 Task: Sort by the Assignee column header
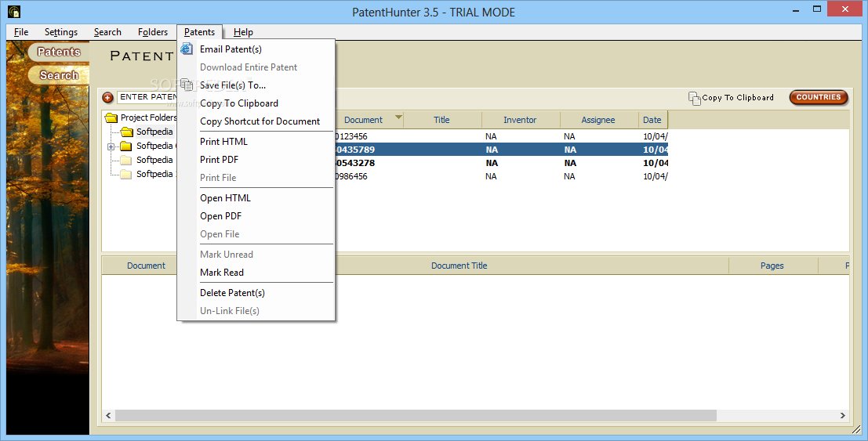(598, 120)
